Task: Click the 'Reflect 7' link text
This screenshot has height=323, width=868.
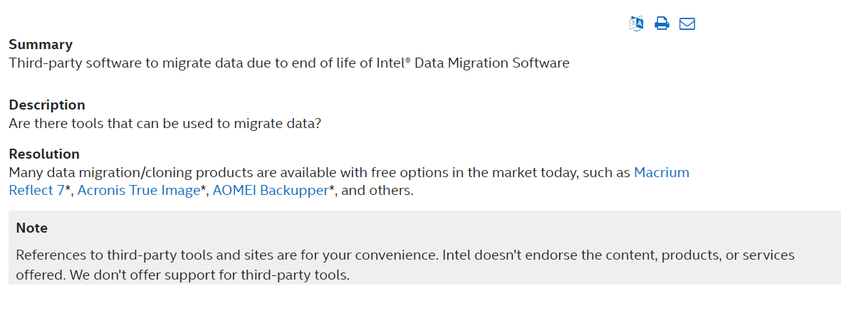Action: coord(36,191)
